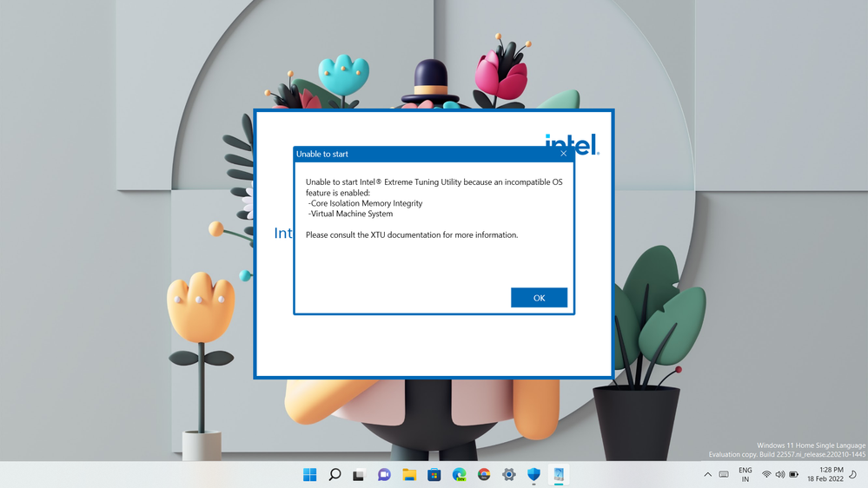
Task: Close the Unable to start dialog
Action: (563, 154)
